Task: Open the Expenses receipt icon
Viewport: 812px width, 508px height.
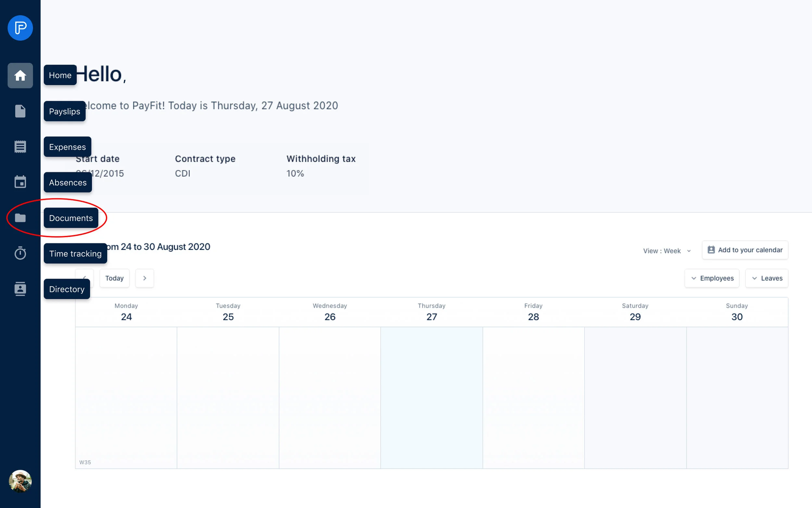Action: pyautogui.click(x=20, y=147)
